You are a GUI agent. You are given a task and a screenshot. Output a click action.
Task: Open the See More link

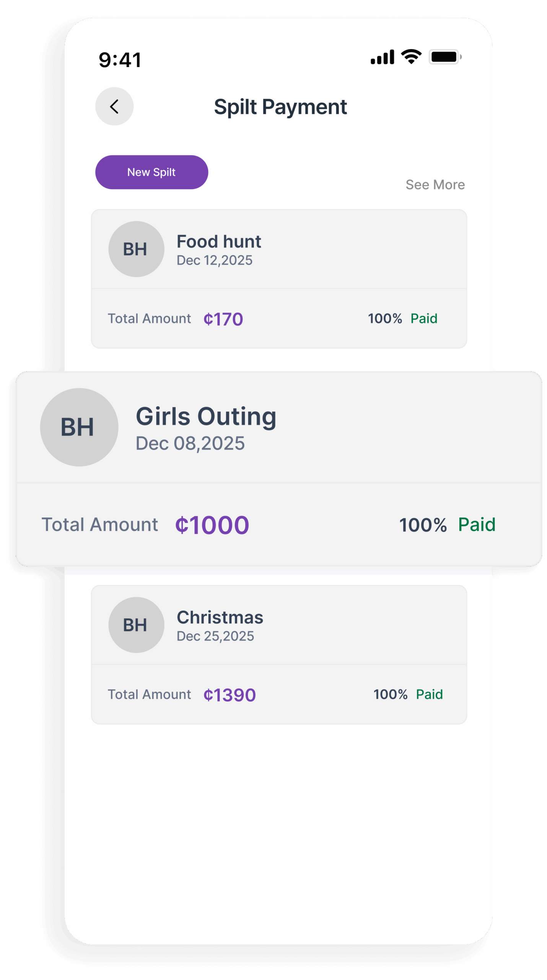[x=435, y=185]
